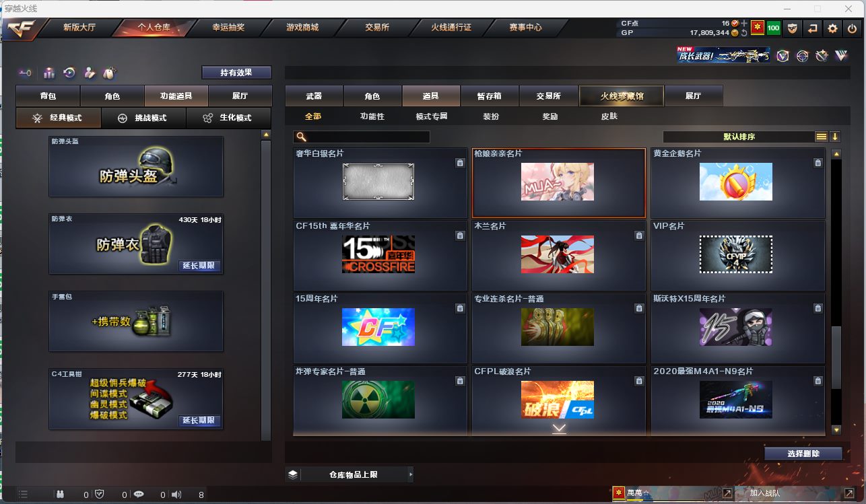Open the chat bubble messages icon

click(139, 495)
